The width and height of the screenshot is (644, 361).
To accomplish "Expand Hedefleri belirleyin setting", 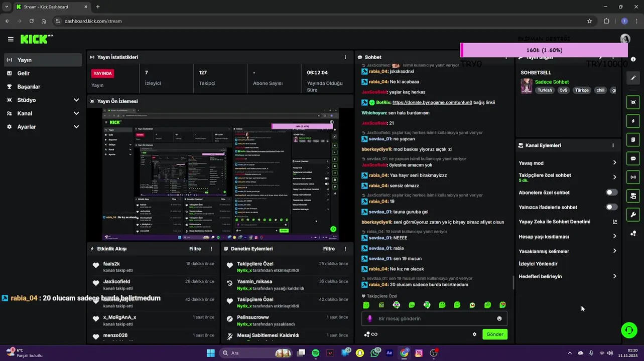I will coord(568,276).
